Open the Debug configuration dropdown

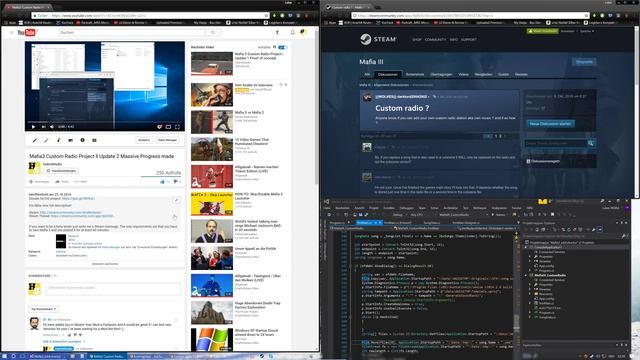[399, 215]
